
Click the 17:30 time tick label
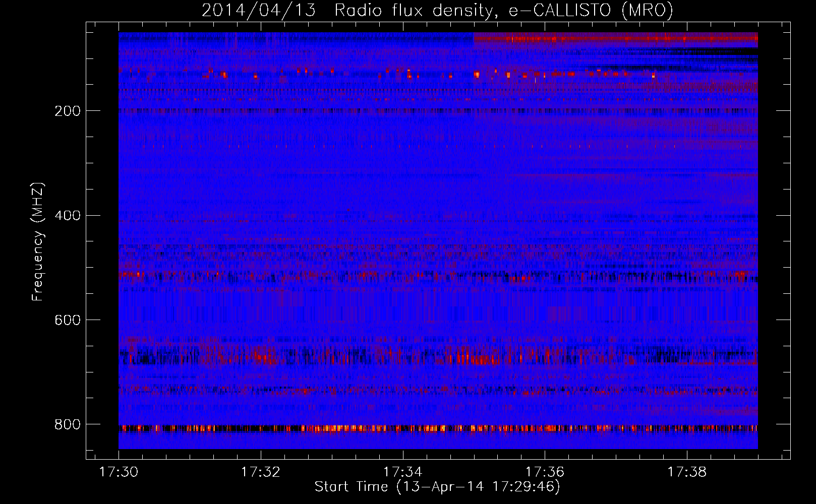tap(119, 472)
